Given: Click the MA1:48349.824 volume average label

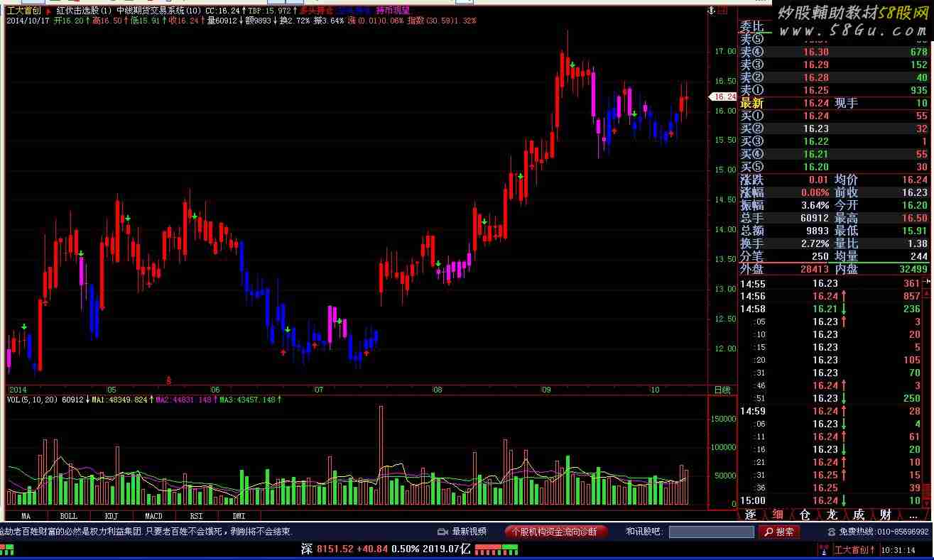Looking at the screenshot, I should (121, 400).
